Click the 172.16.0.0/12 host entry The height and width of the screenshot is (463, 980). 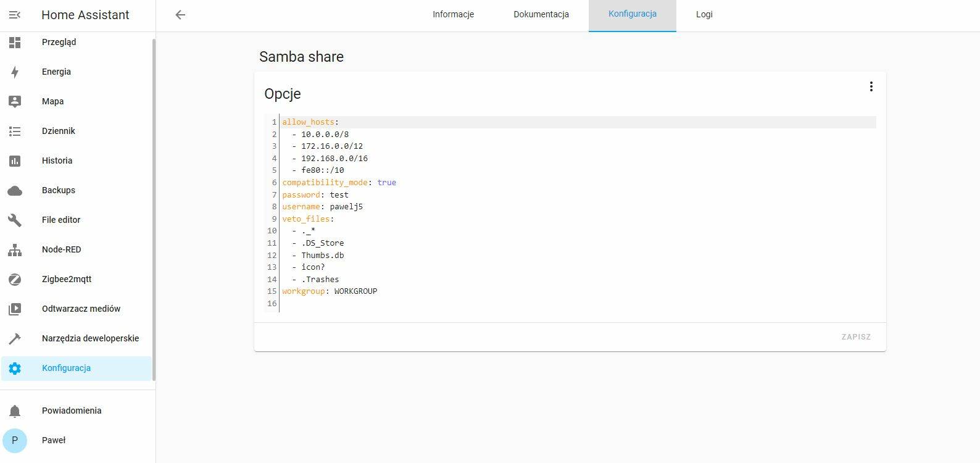pyautogui.click(x=332, y=146)
